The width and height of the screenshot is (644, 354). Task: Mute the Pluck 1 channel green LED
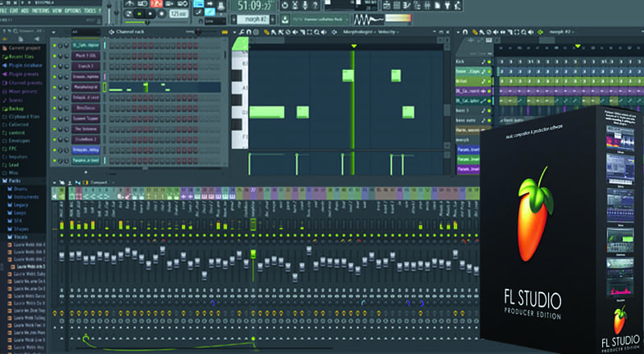(x=54, y=56)
